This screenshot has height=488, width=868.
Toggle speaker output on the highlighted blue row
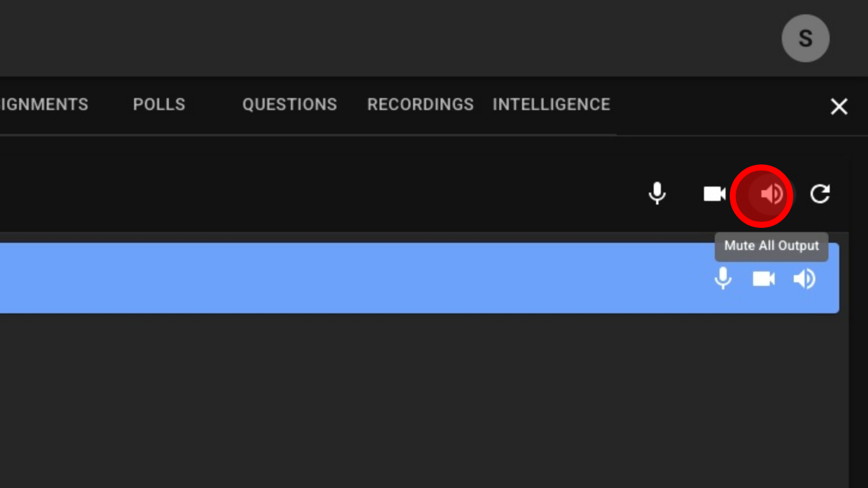804,279
